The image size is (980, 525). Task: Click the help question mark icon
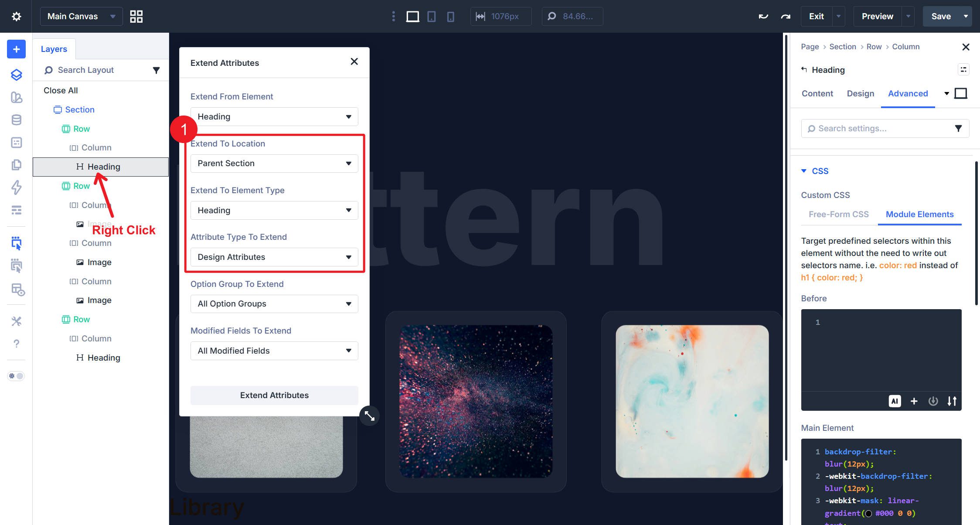click(x=16, y=344)
